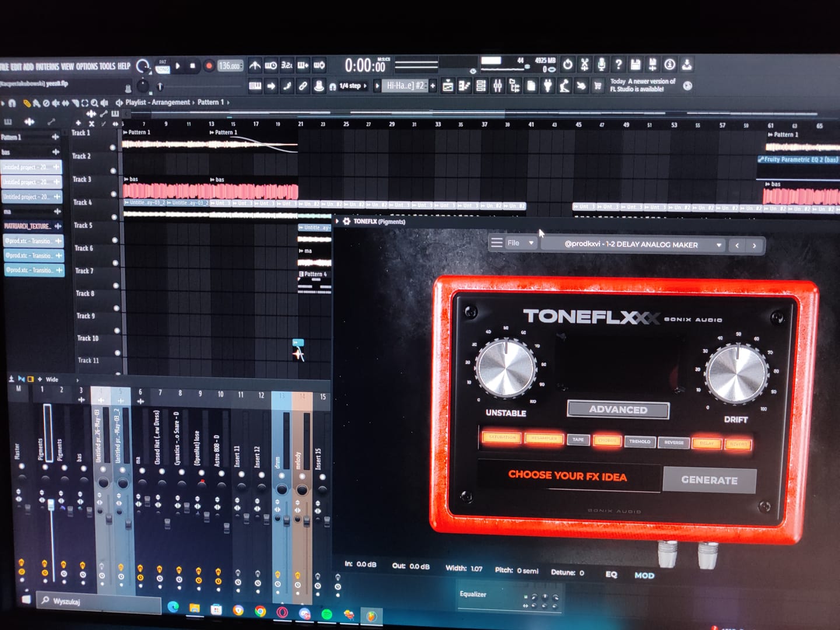Open the Playlist view icon
Screen dimensions: 840x630
pyautogui.click(x=447, y=86)
